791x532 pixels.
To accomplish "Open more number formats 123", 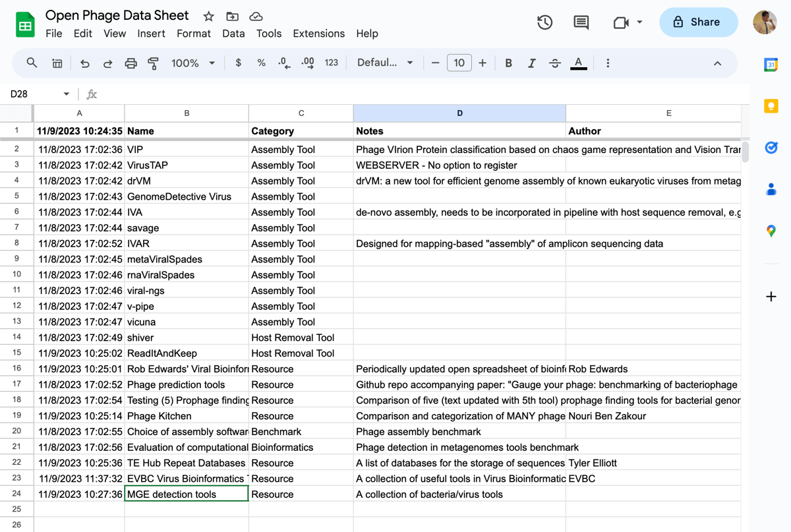I will 332,63.
